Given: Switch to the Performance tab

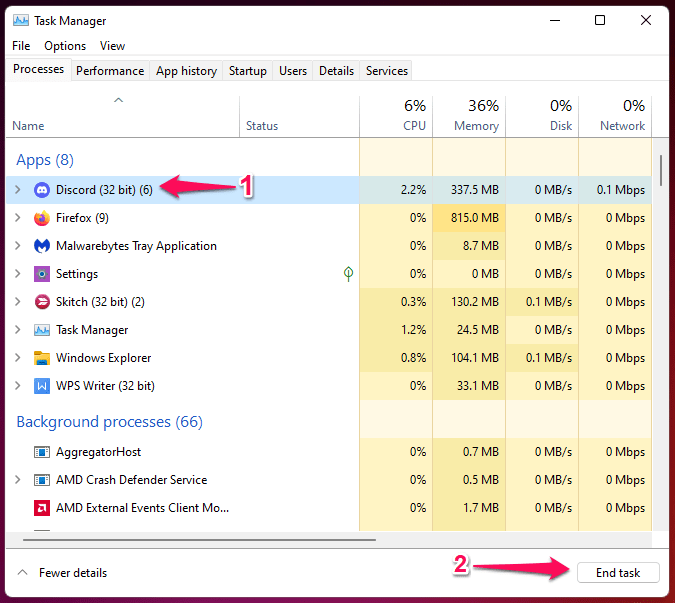Looking at the screenshot, I should click(x=110, y=71).
